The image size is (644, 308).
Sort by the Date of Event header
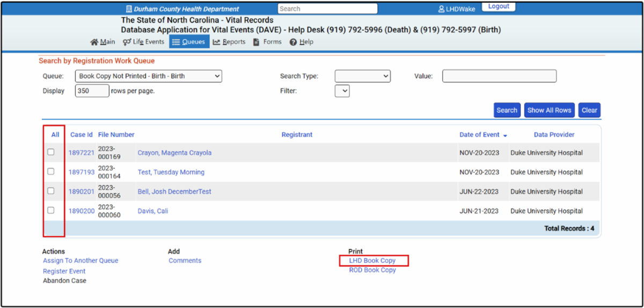point(479,135)
